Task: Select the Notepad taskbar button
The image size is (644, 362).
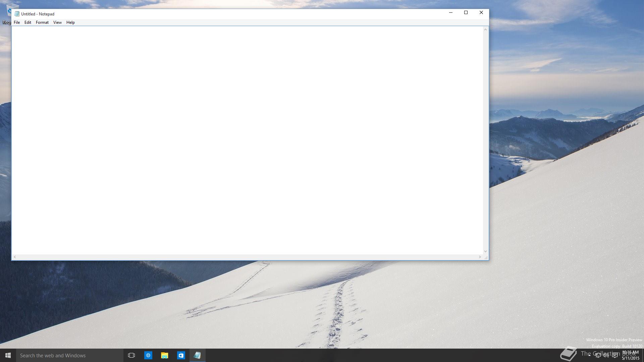Action: click(x=197, y=355)
